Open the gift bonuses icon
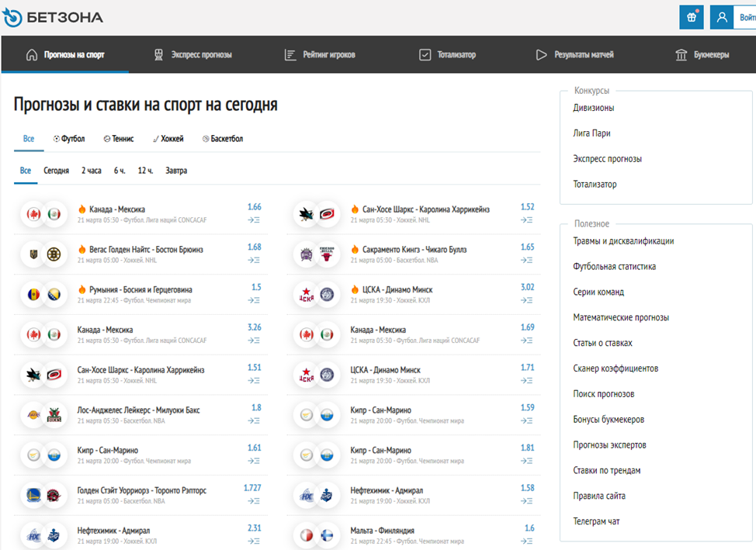Screen dimensions: 756x550 click(x=691, y=17)
